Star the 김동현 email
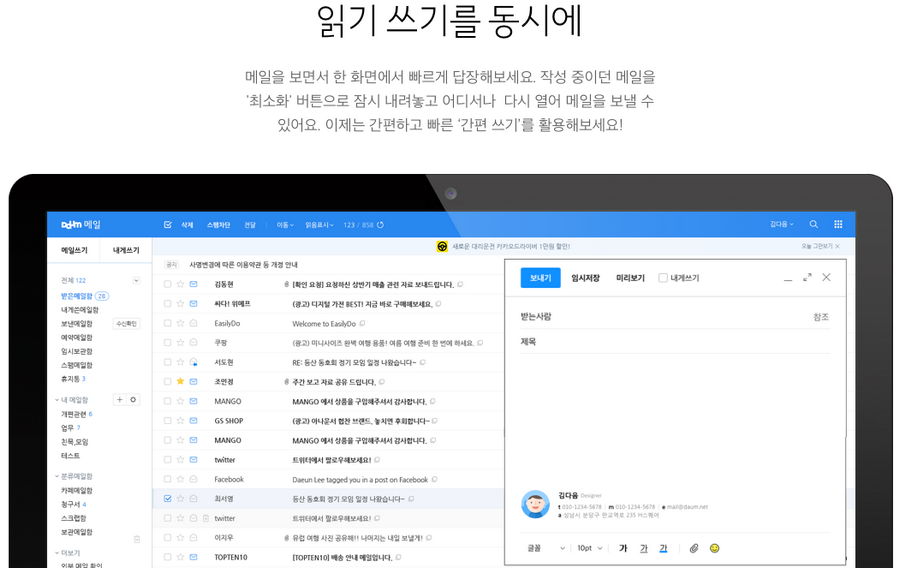Viewport: 900px width, 568px height. click(180, 284)
